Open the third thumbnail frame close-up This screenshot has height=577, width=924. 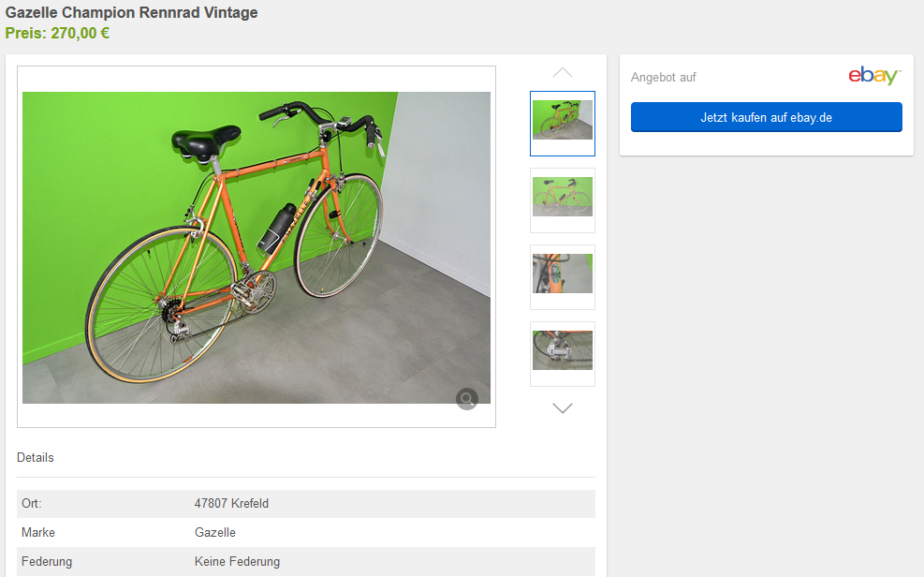[x=563, y=276]
